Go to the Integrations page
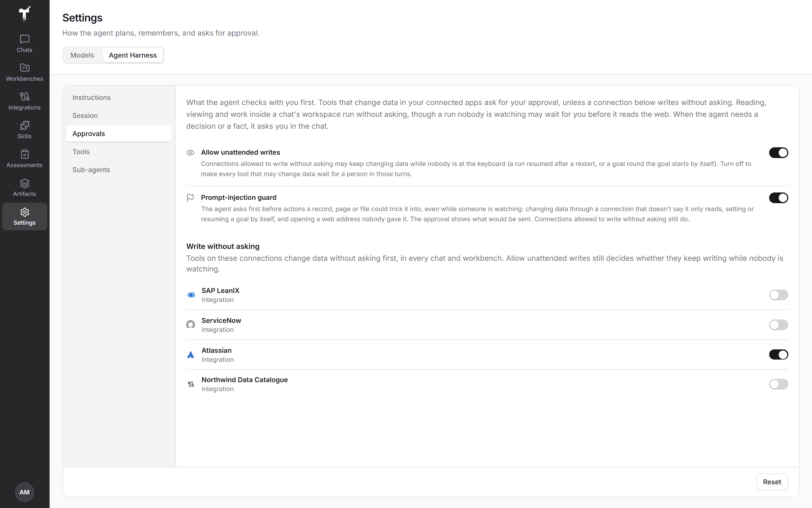 25,102
